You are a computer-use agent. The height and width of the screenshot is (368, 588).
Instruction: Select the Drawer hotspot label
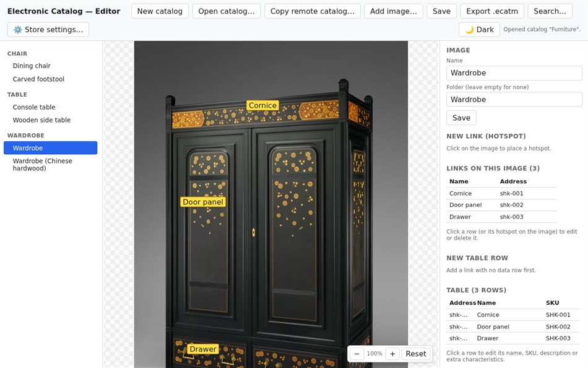click(x=203, y=349)
